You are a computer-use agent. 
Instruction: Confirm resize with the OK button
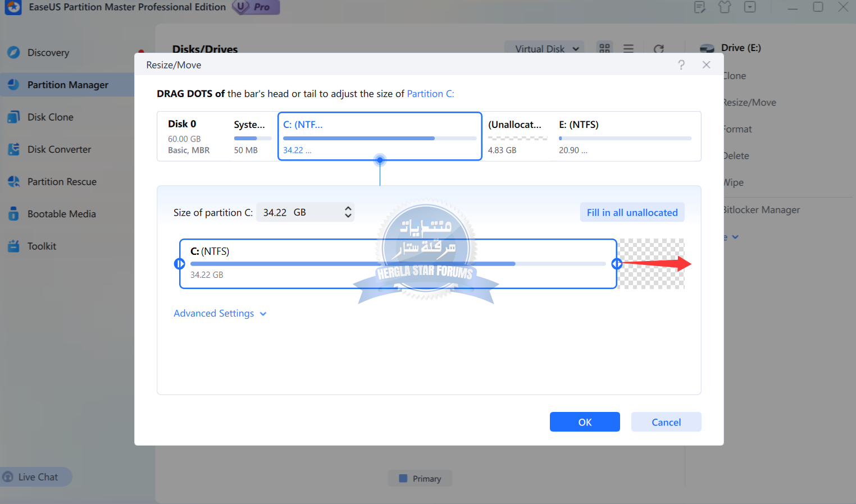[584, 422]
